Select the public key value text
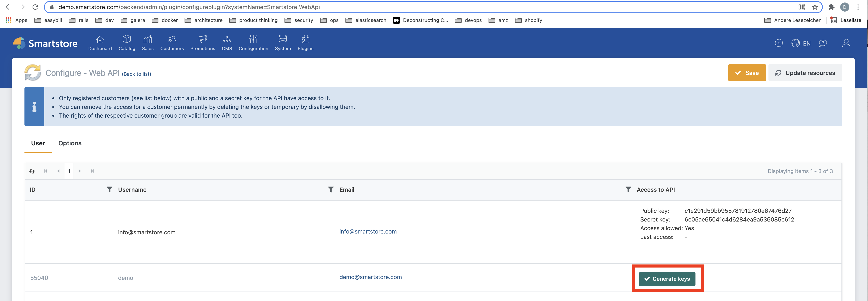This screenshot has height=301, width=868. point(738,211)
